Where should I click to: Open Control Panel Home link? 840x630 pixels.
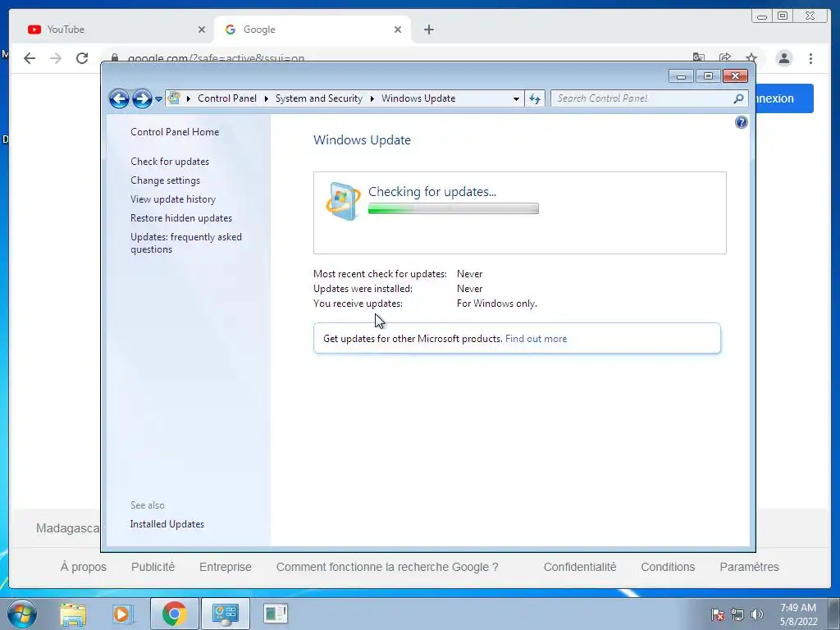click(x=175, y=132)
